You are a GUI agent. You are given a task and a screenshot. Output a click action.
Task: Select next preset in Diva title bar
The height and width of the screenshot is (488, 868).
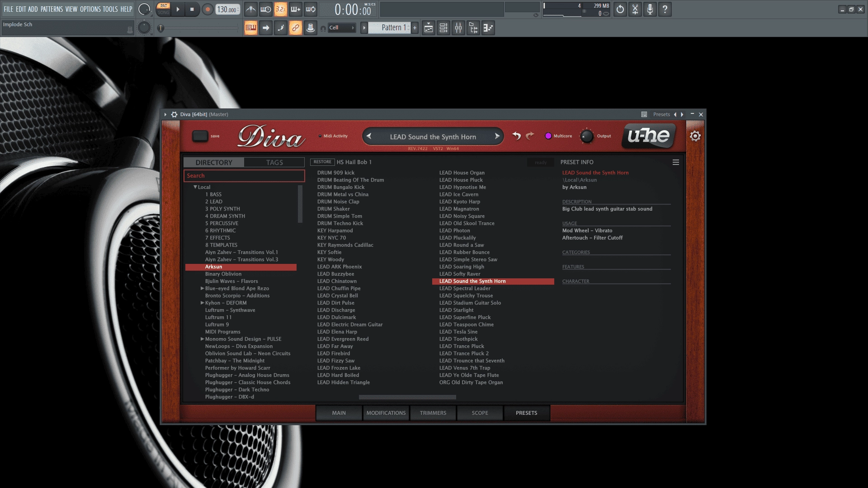click(682, 114)
